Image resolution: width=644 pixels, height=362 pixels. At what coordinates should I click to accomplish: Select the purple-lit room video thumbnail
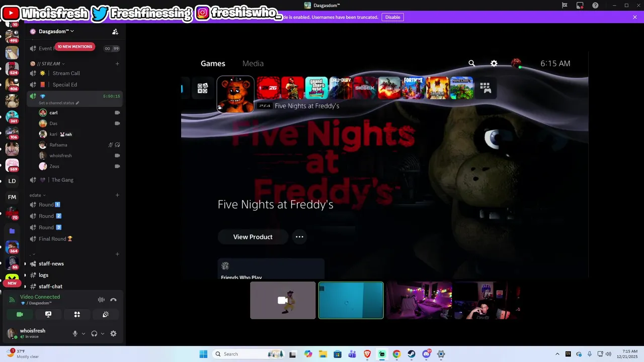[x=419, y=300]
